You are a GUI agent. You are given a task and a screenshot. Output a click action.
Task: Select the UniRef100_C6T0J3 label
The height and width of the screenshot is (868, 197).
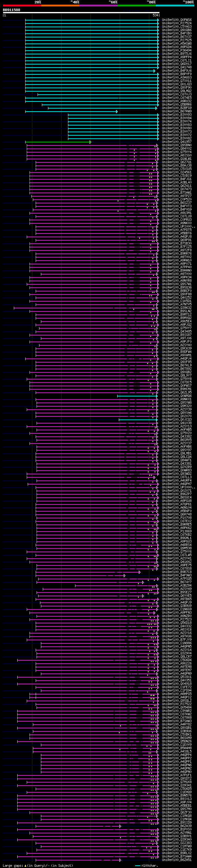point(176,94)
